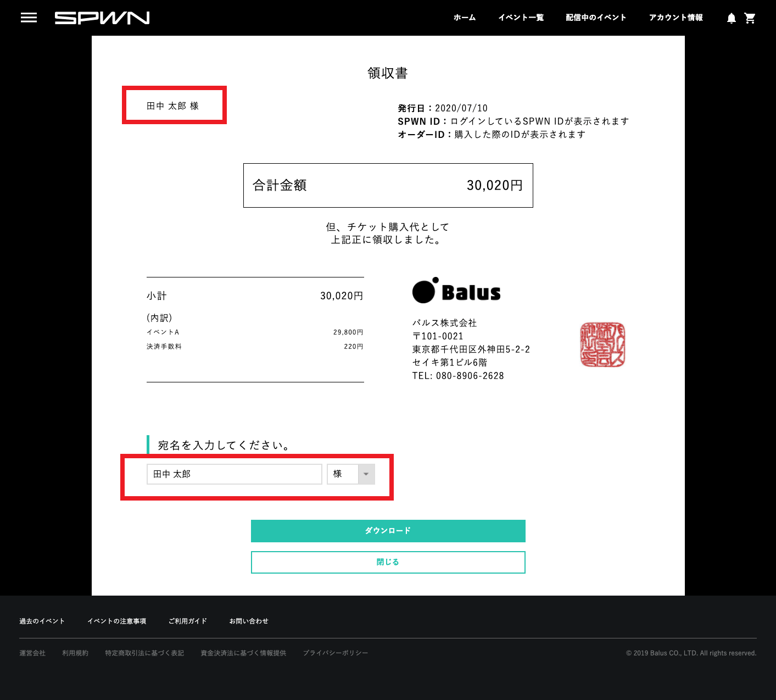Click the addressee name input field
The height and width of the screenshot is (700, 776).
(x=234, y=474)
